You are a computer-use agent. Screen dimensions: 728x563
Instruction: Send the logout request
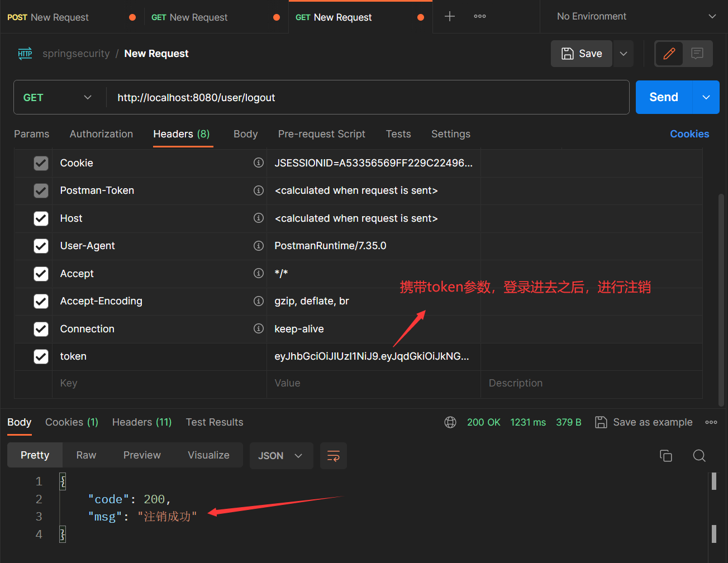[664, 97]
